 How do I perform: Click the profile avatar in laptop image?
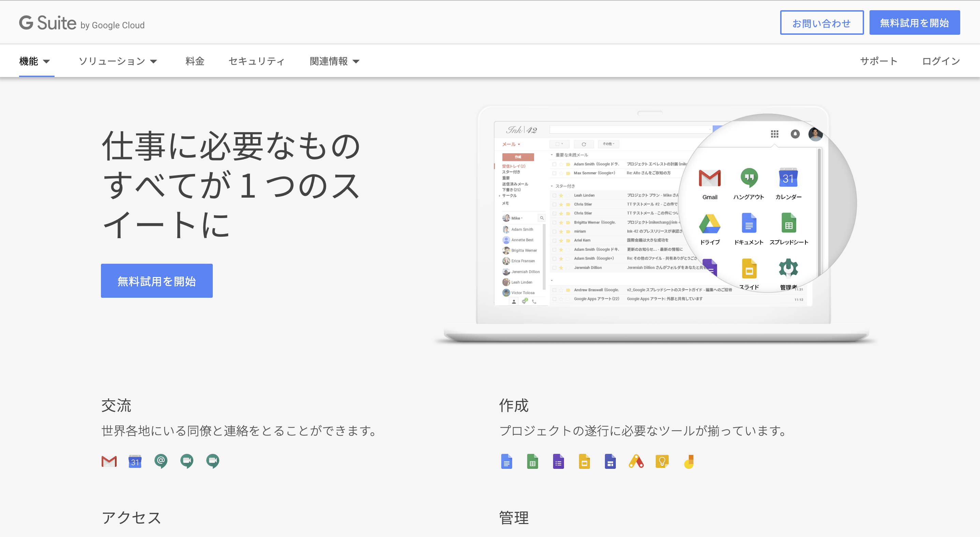pyautogui.click(x=815, y=134)
